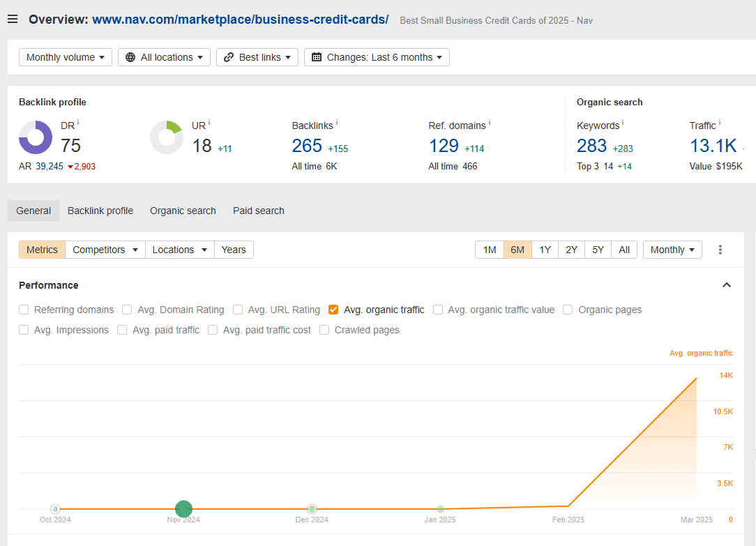756x546 pixels.
Task: Click the DR info icon
Action: click(78, 123)
